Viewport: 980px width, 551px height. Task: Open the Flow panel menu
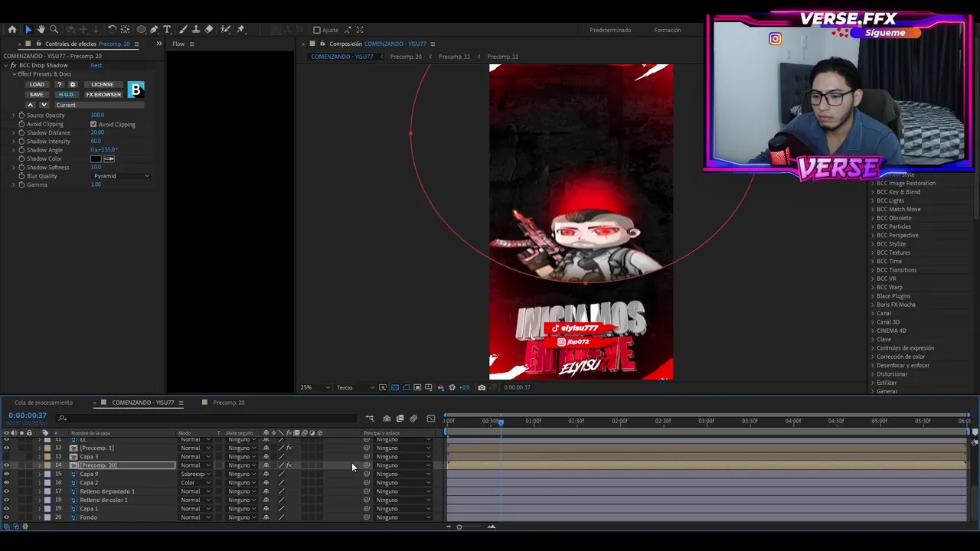coord(191,44)
